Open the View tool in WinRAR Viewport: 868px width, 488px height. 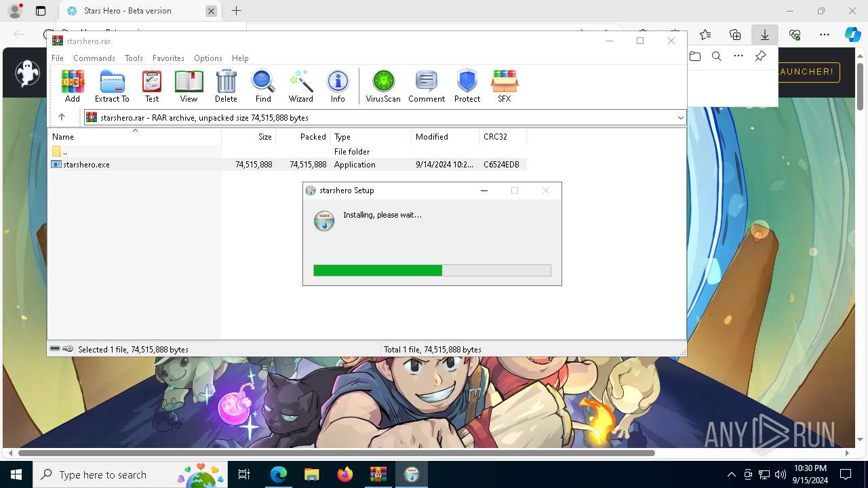189,86
